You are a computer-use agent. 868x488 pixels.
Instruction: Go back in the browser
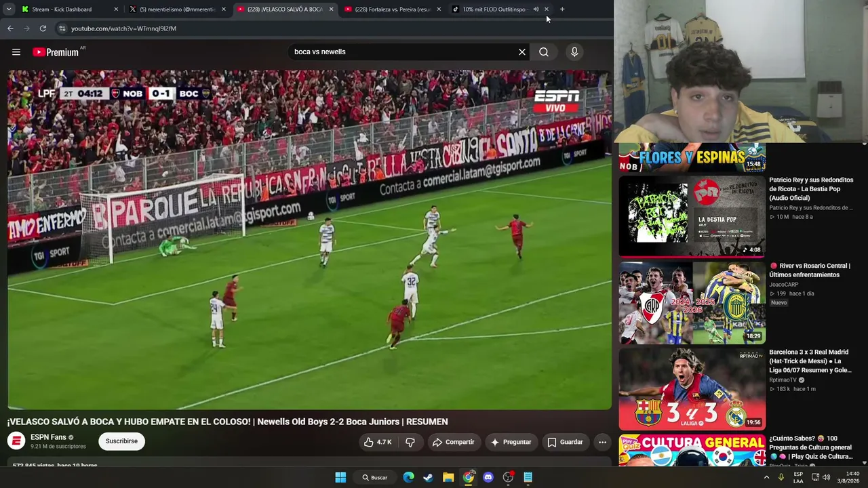point(10,28)
